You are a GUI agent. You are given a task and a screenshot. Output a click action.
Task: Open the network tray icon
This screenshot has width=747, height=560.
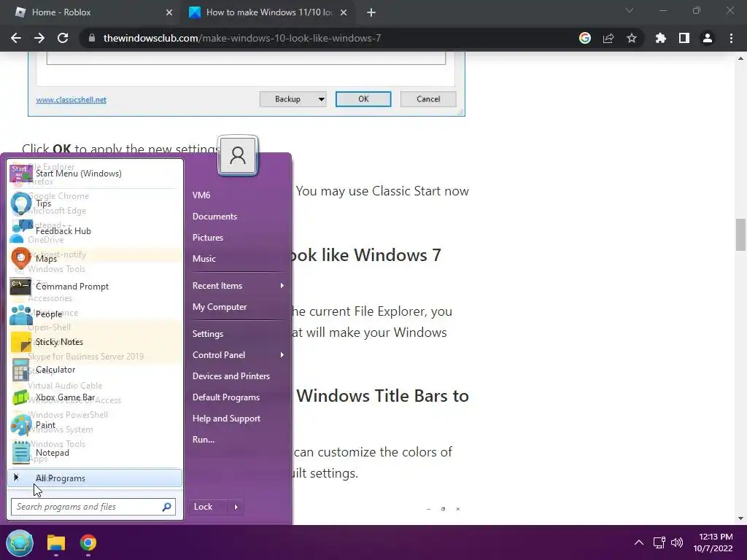(659, 542)
